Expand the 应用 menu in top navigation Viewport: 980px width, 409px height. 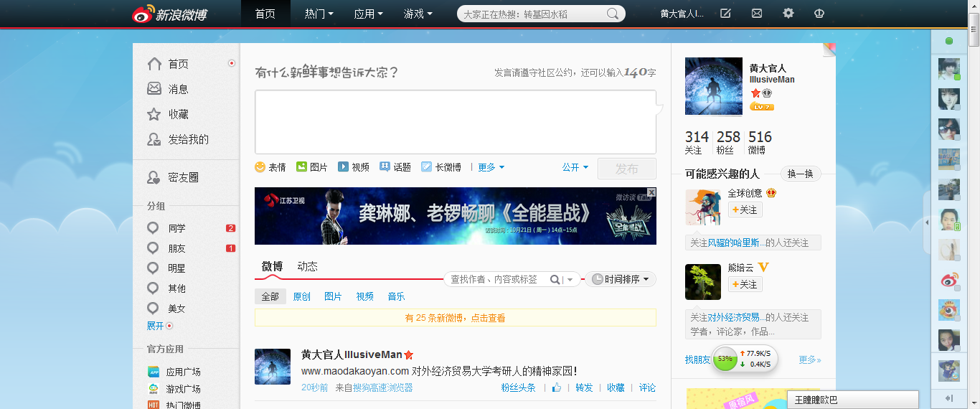[x=369, y=14]
